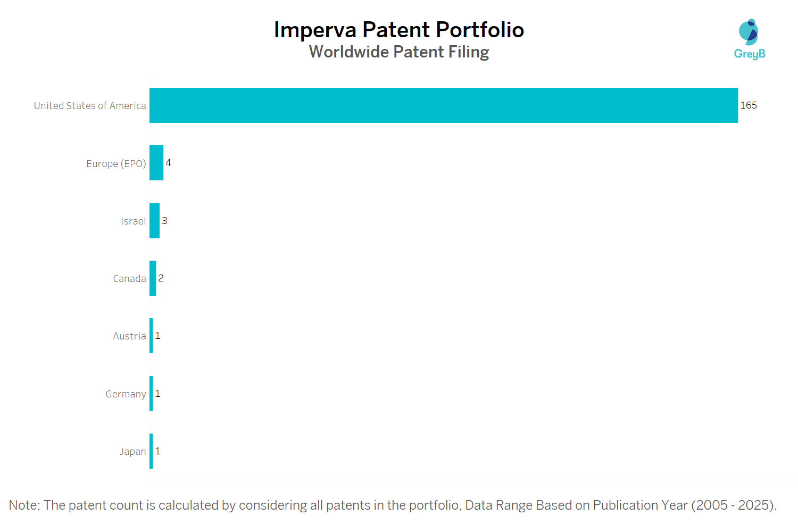This screenshot has height=532, width=798.
Task: Click the patent count note text
Action: [x=393, y=505]
